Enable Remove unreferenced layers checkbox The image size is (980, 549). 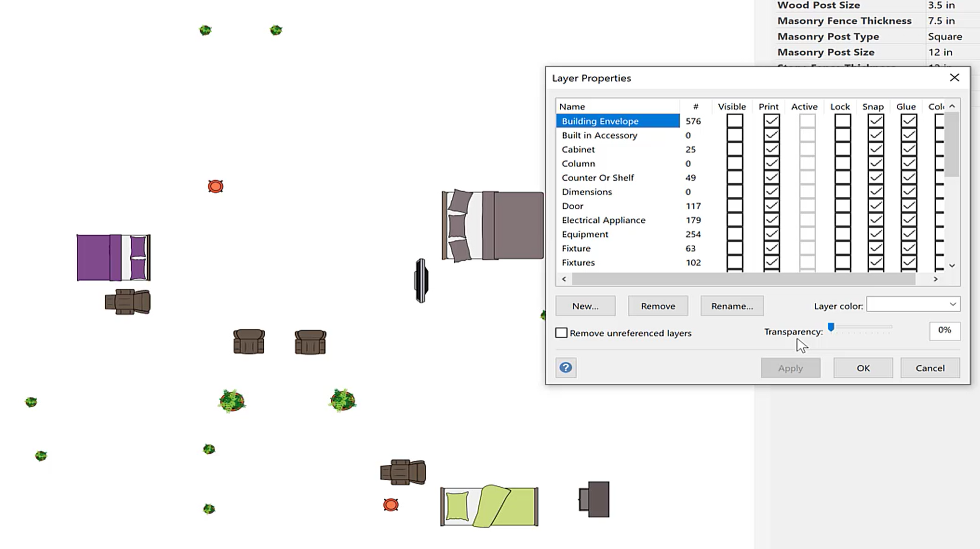pyautogui.click(x=561, y=333)
